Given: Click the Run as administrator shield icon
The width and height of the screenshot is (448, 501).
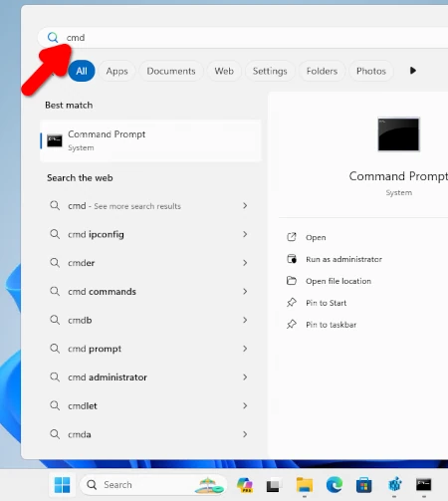Looking at the screenshot, I should pyautogui.click(x=292, y=259).
